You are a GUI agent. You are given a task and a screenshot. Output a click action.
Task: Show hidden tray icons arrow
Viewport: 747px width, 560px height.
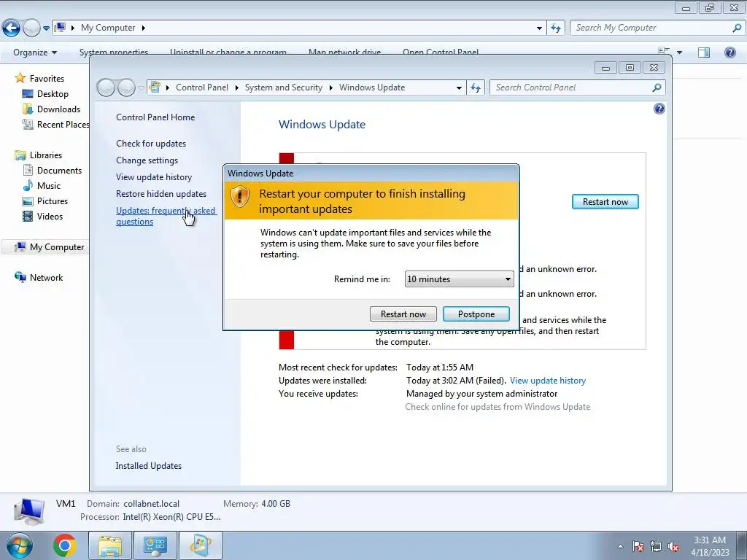tap(620, 546)
